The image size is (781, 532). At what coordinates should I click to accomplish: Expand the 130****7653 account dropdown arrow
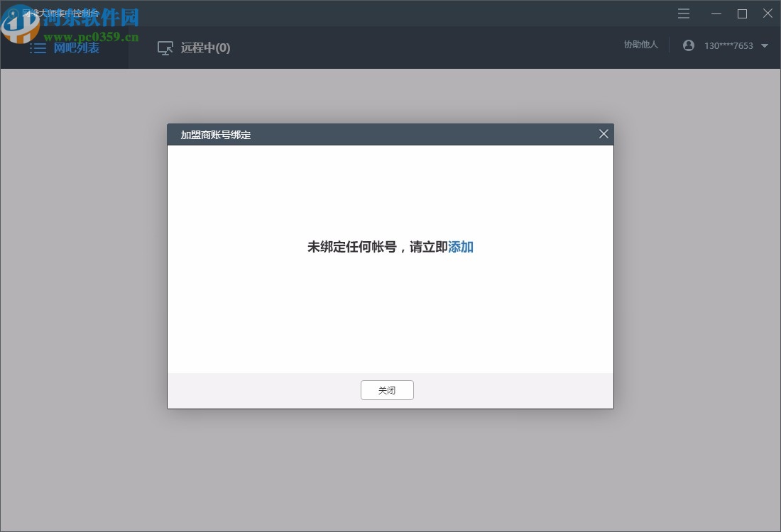(765, 45)
